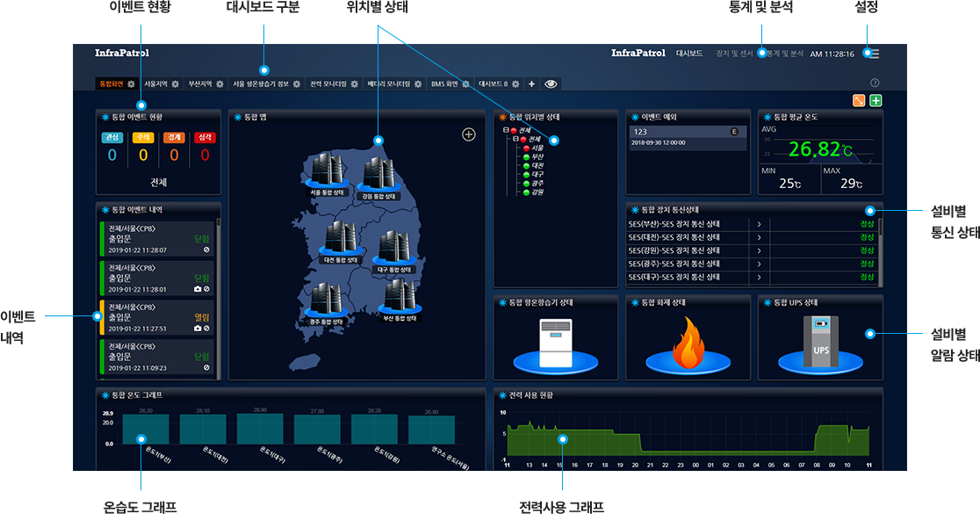Collapse the top-level 전체 tree node
Viewport: 980px width, 514px height.
coord(506,130)
